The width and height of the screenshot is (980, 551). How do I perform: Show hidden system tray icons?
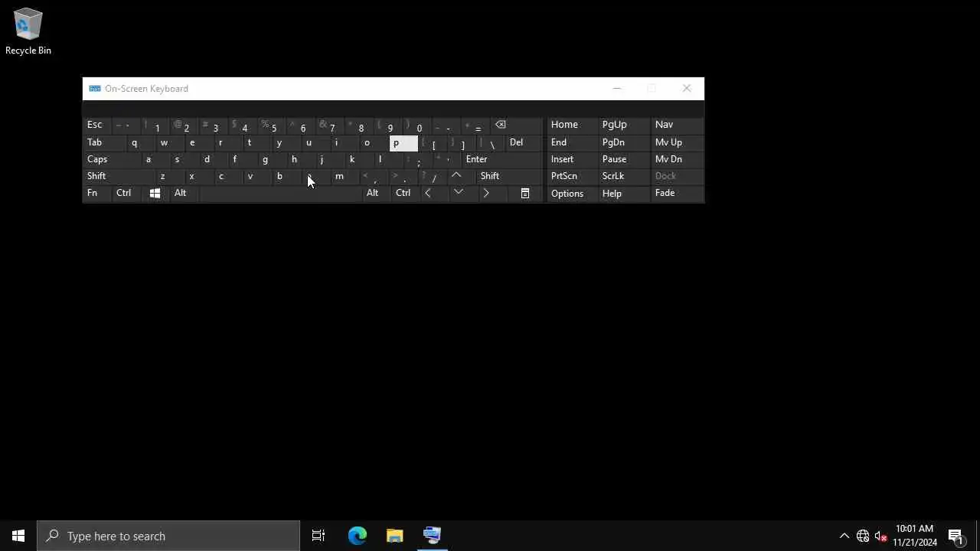[x=844, y=536]
